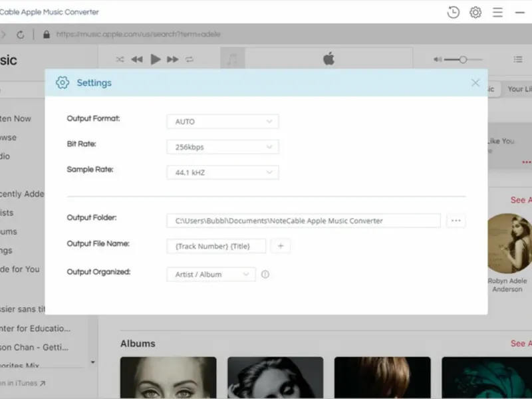
Task: Open the second black-and-white album cover
Action: click(275, 378)
